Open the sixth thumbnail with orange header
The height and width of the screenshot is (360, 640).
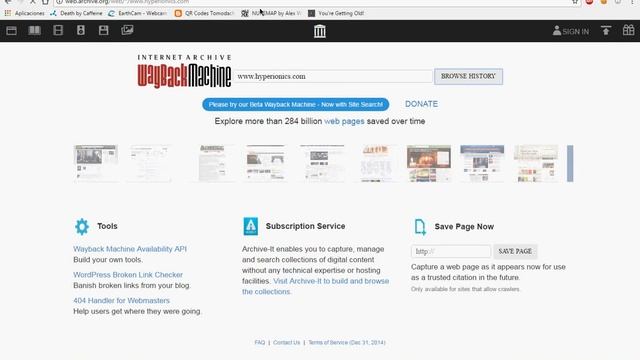(376, 163)
